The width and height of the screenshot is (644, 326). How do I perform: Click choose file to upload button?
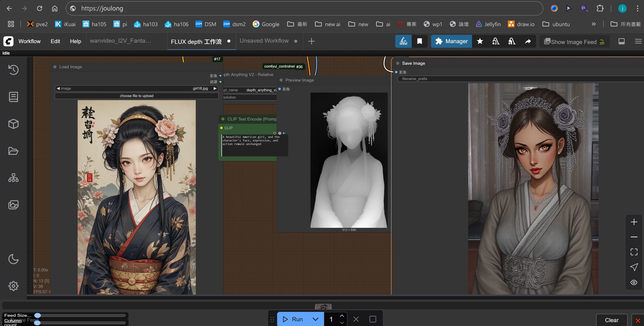(x=136, y=96)
